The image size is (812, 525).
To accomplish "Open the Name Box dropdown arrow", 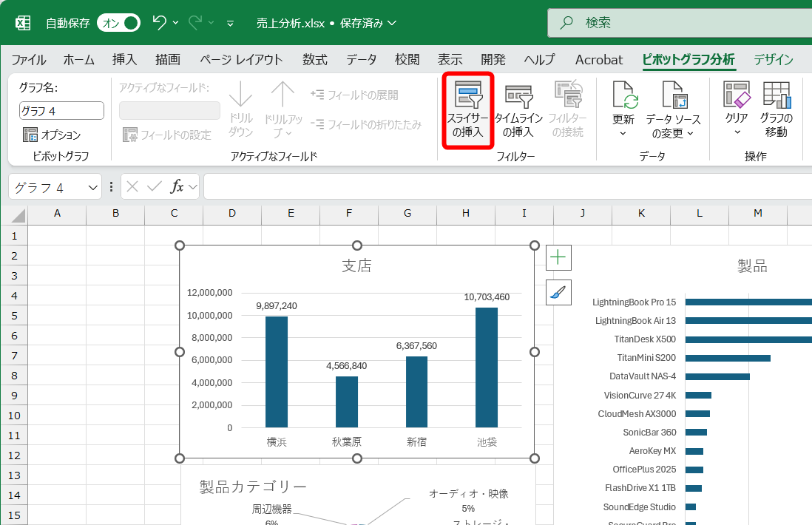I will click(x=92, y=187).
